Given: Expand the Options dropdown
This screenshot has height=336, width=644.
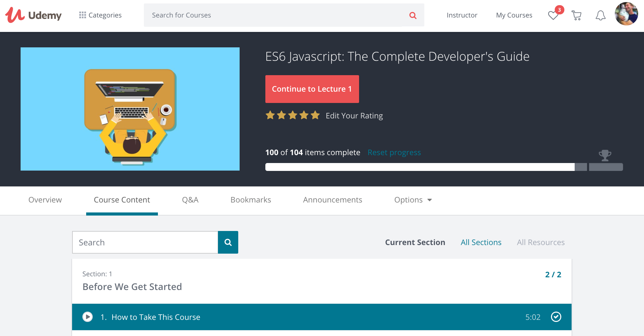Looking at the screenshot, I should click(x=413, y=200).
